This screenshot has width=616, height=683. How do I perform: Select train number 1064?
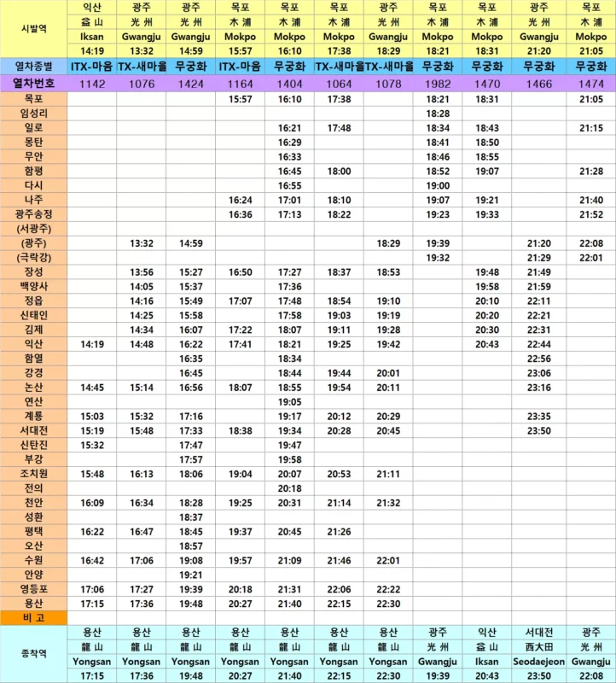point(339,84)
